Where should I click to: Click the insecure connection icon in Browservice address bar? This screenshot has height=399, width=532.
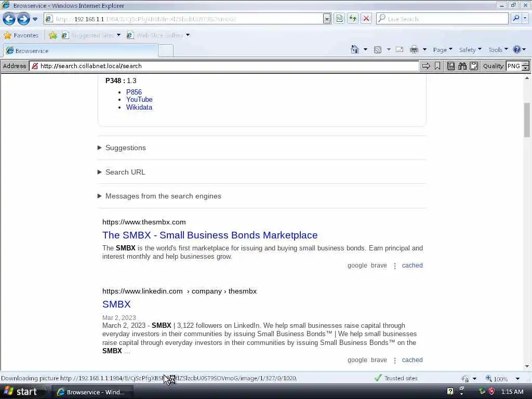[35, 66]
